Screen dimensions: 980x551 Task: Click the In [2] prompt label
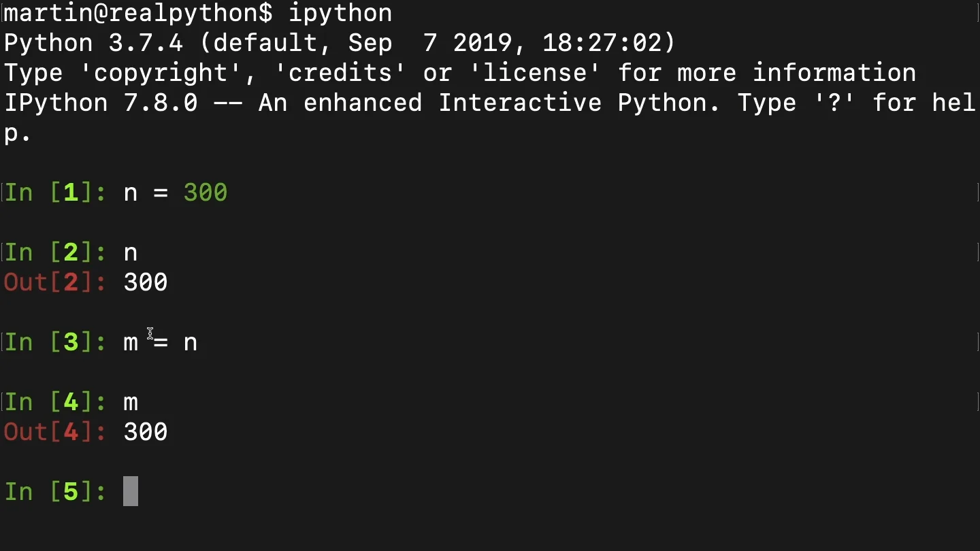tap(55, 252)
